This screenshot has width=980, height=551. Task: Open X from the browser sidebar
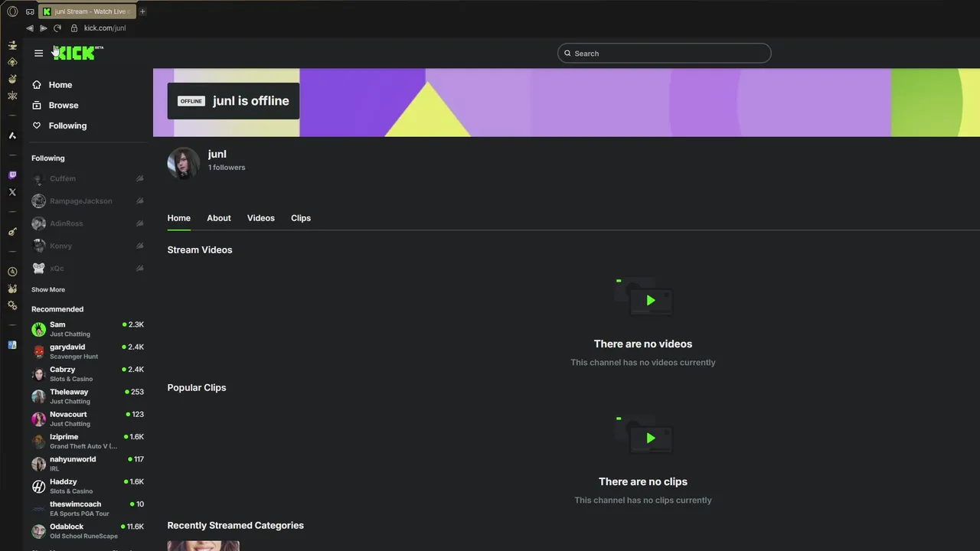12,192
